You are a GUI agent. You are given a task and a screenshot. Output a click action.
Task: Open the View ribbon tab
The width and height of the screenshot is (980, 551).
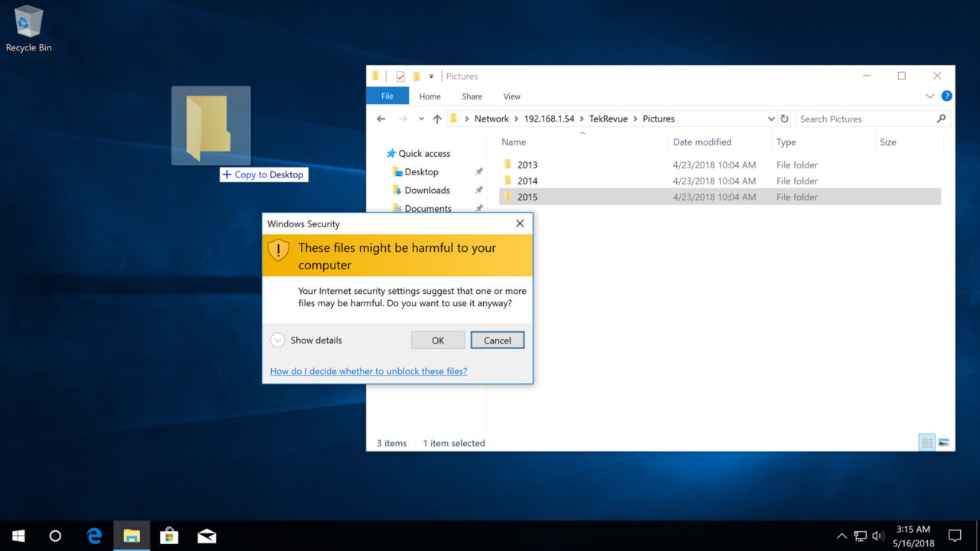click(x=512, y=96)
